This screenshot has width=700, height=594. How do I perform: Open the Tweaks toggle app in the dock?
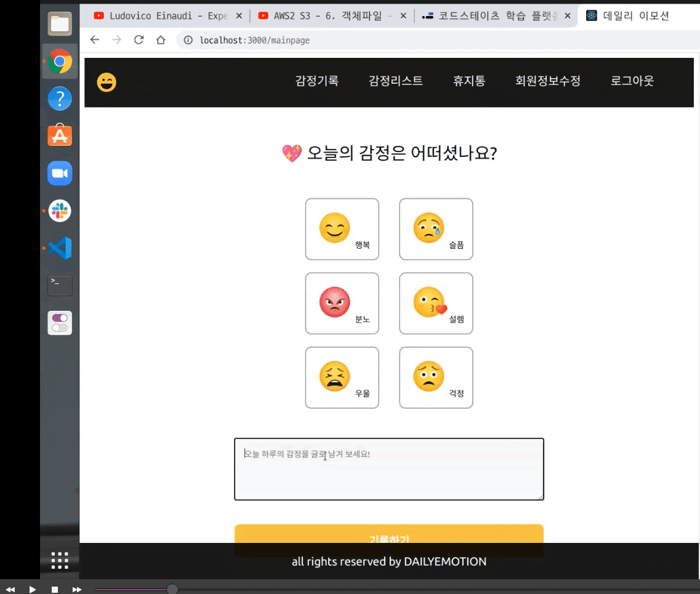pos(60,323)
